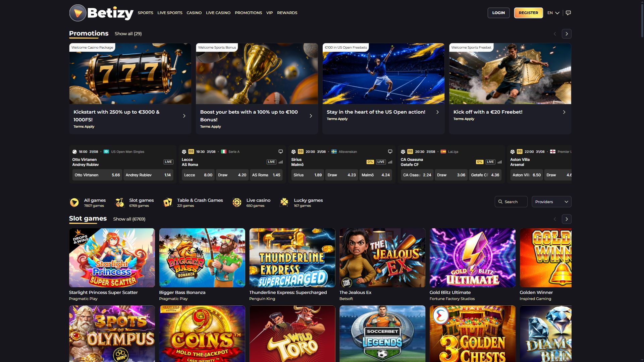Click the 0% margin badge on Sirius match
This screenshot has width=644, height=362.
370,162
